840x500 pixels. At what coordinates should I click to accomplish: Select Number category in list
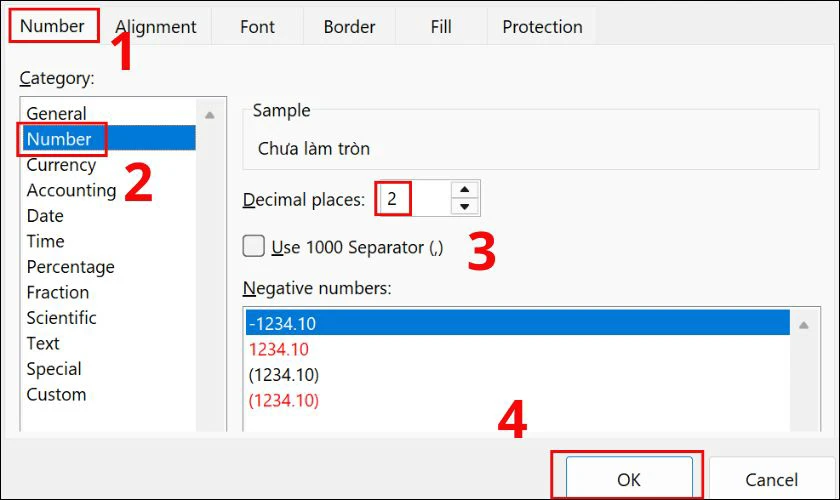pos(109,139)
